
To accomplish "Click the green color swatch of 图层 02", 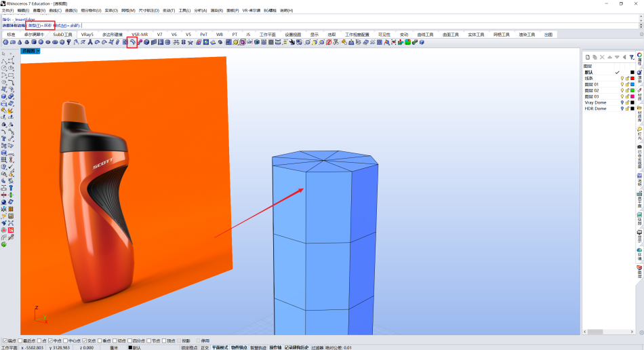I will point(632,90).
